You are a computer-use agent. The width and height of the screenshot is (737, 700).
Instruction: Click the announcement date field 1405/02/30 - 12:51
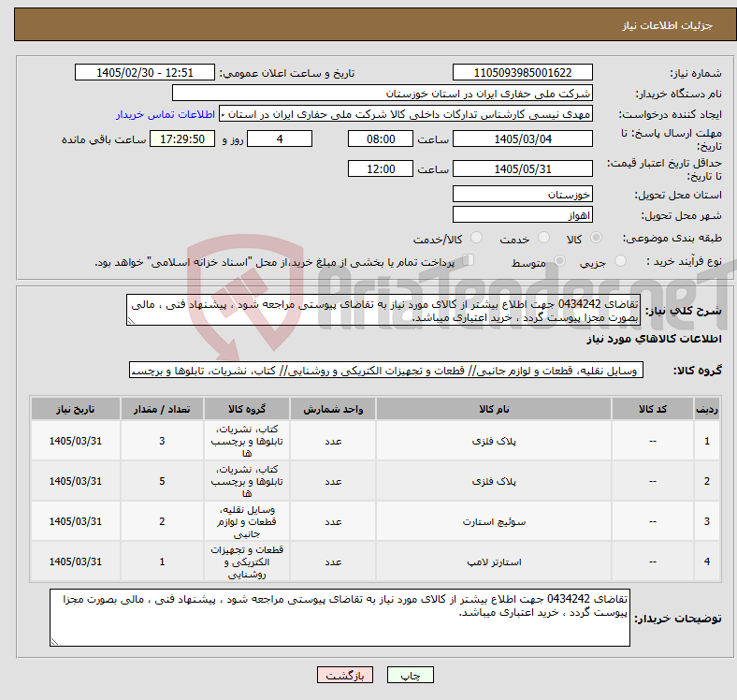[145, 72]
